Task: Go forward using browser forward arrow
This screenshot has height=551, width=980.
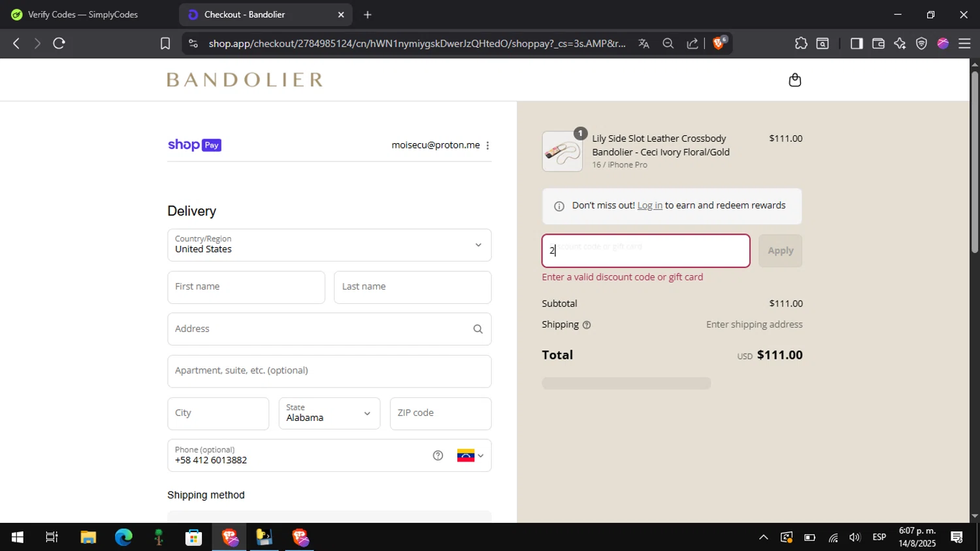Action: coord(37,43)
